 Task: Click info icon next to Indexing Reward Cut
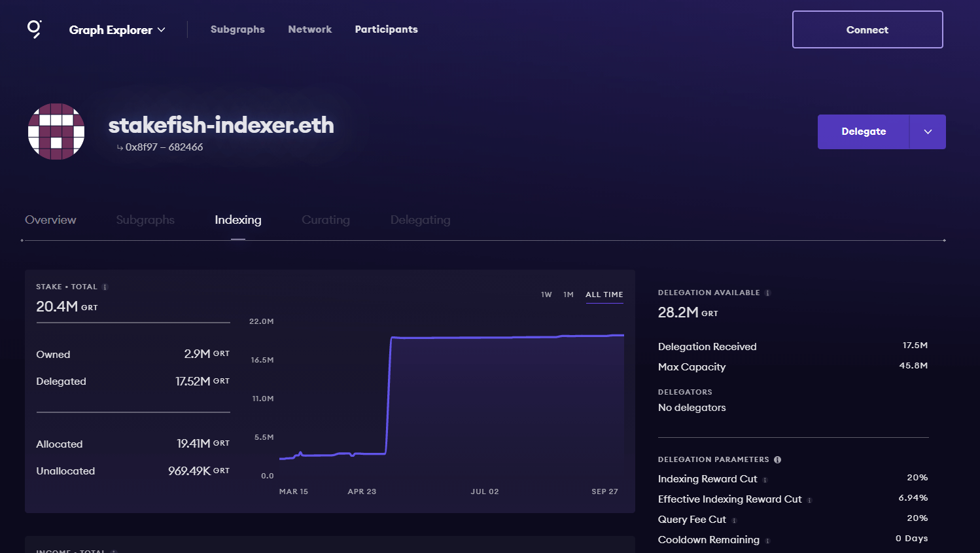tap(765, 480)
